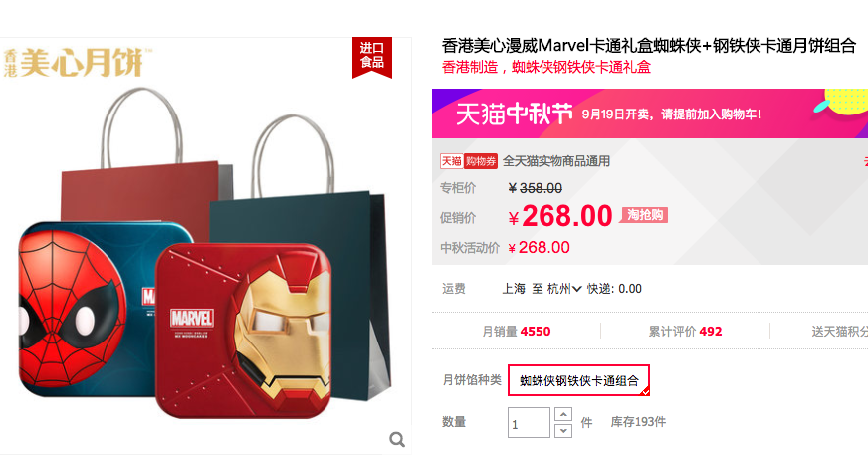This screenshot has height=456, width=868.
Task: Click the quantity input field
Action: [x=529, y=423]
